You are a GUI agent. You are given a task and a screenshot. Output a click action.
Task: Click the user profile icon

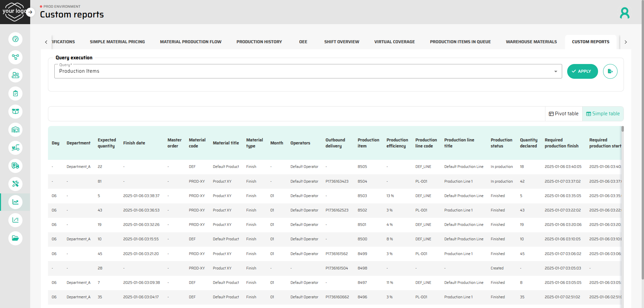pos(625,13)
